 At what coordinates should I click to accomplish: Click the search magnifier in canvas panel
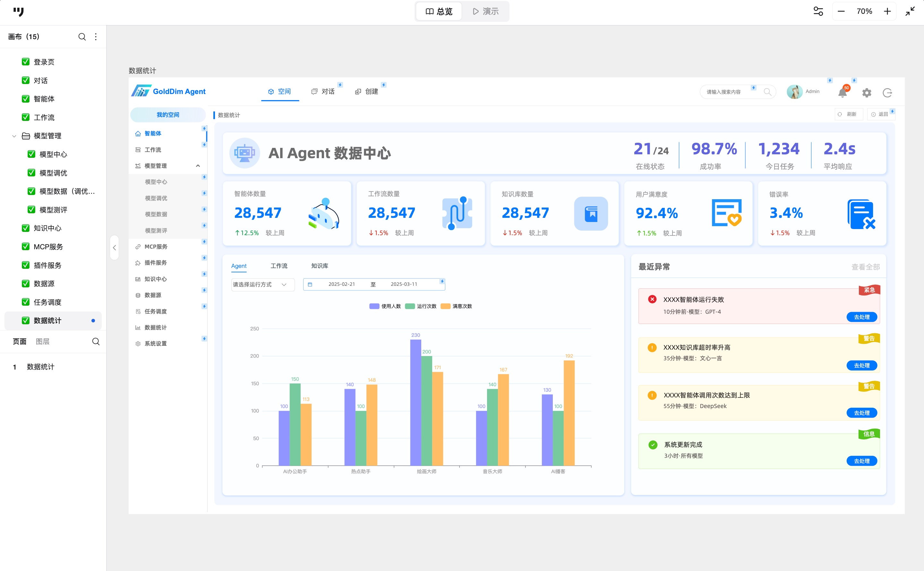(x=82, y=37)
